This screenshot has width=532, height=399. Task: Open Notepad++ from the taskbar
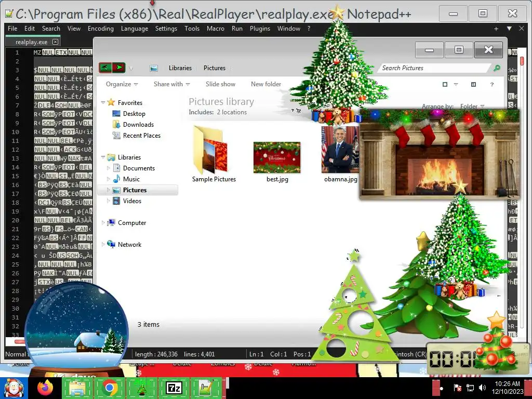[205, 388]
